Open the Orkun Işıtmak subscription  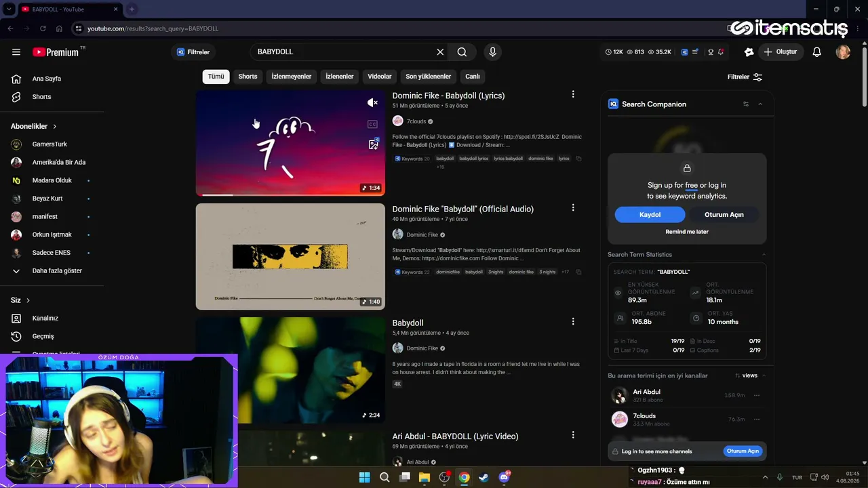click(x=52, y=235)
